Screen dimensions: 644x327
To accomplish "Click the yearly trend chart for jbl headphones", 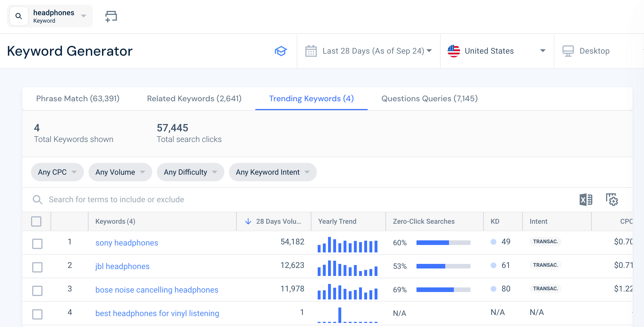I will point(348,268).
